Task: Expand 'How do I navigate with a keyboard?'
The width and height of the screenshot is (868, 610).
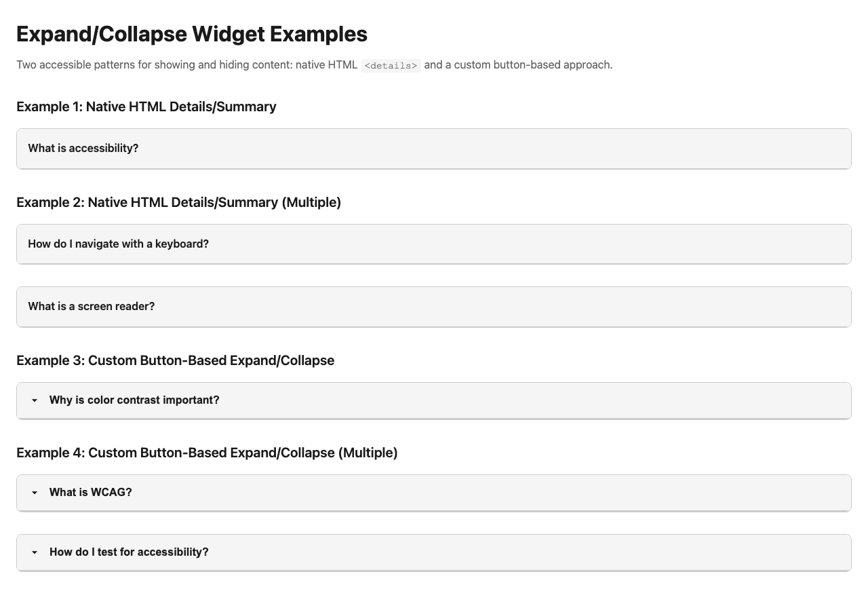Action: (119, 244)
